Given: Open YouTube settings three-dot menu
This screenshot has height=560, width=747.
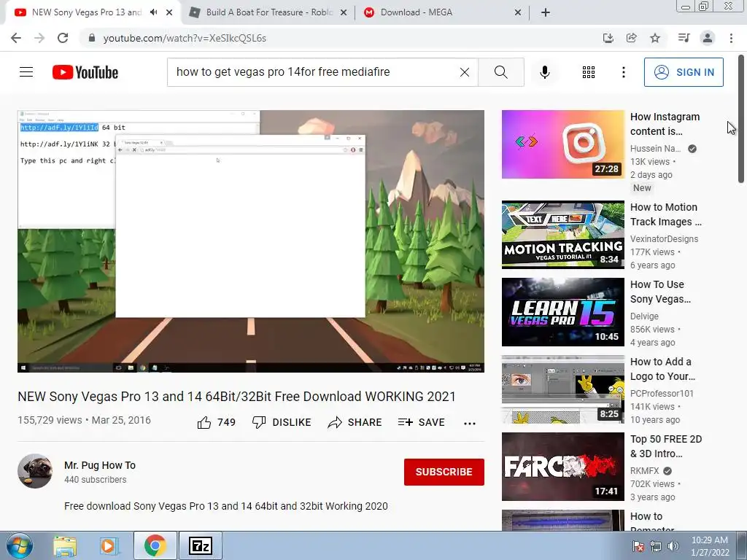Looking at the screenshot, I should coord(623,72).
